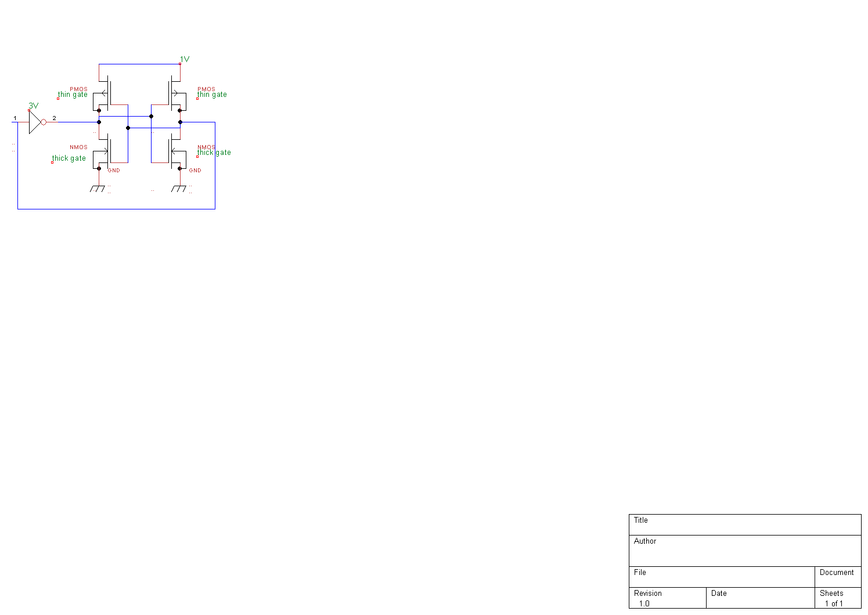Click the Title field in the title block
This screenshot has height=615, width=868.
745,524
